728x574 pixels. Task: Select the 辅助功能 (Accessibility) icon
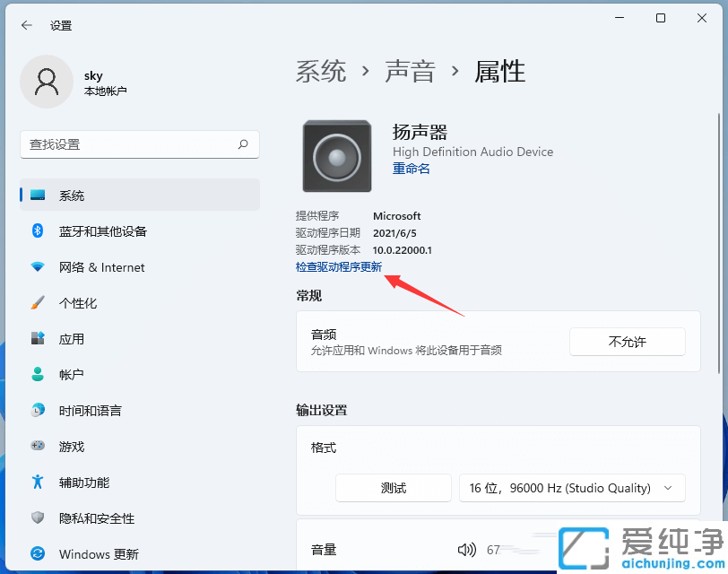pyautogui.click(x=37, y=483)
